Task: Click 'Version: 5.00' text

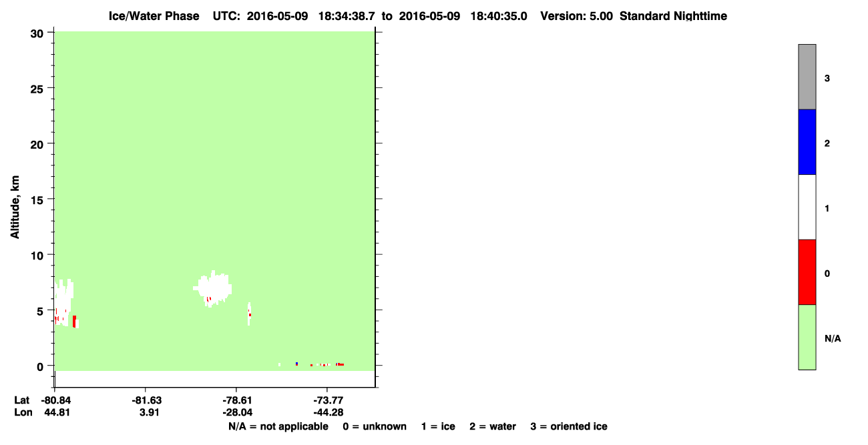Action: click(577, 16)
